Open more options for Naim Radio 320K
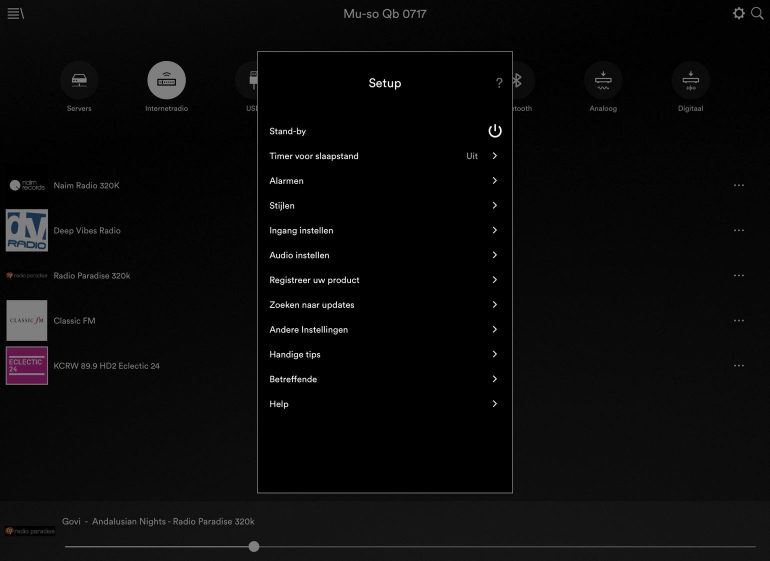 click(738, 185)
